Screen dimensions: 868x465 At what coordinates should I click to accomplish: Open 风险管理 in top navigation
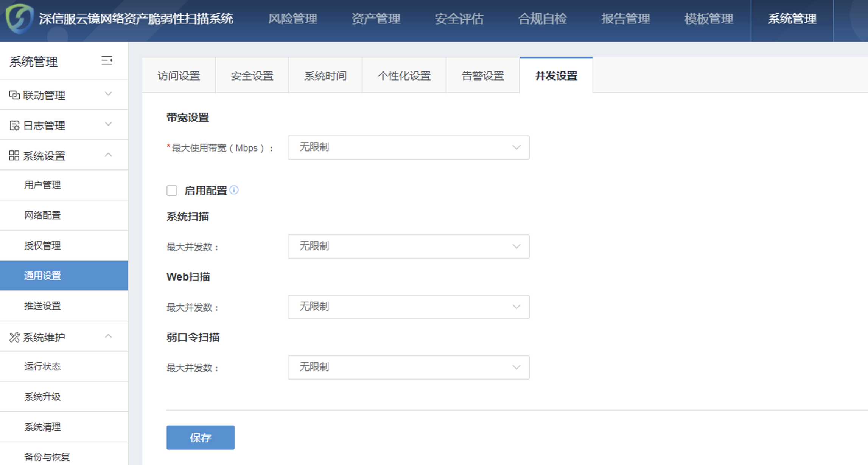292,19
